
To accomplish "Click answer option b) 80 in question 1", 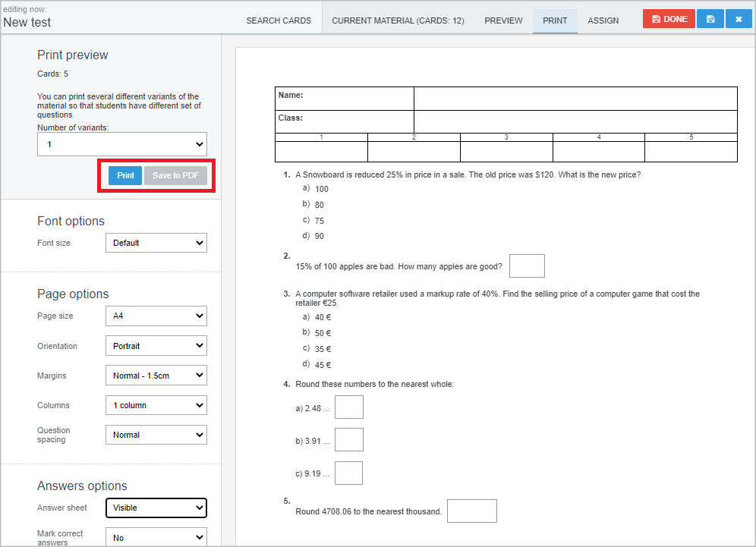I will (x=313, y=205).
